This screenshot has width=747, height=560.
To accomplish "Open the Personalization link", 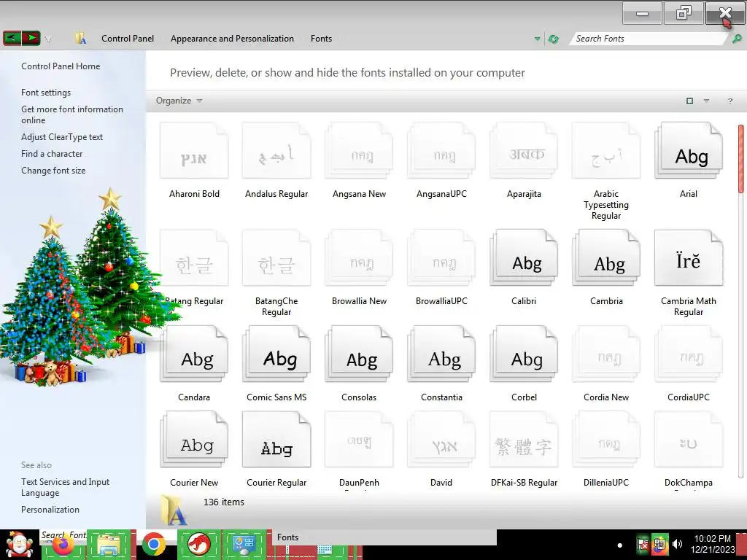I will point(50,510).
